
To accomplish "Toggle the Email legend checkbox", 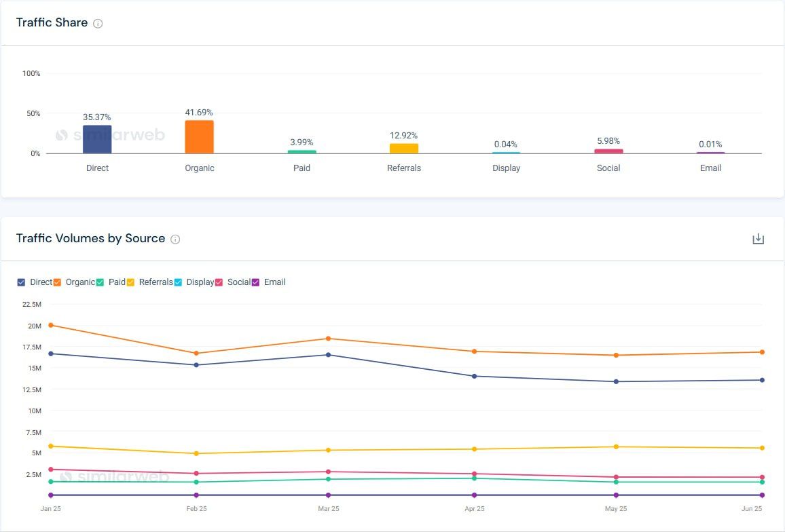I will [x=255, y=282].
